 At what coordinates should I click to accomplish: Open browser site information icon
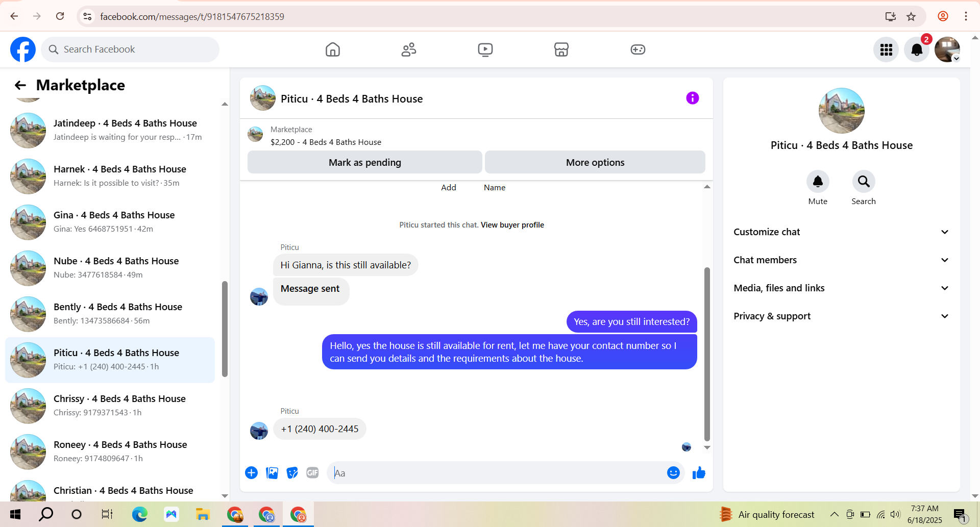point(88,16)
